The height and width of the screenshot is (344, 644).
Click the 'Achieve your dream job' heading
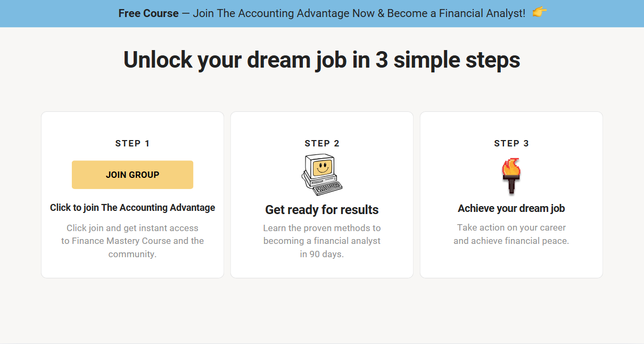(x=511, y=208)
